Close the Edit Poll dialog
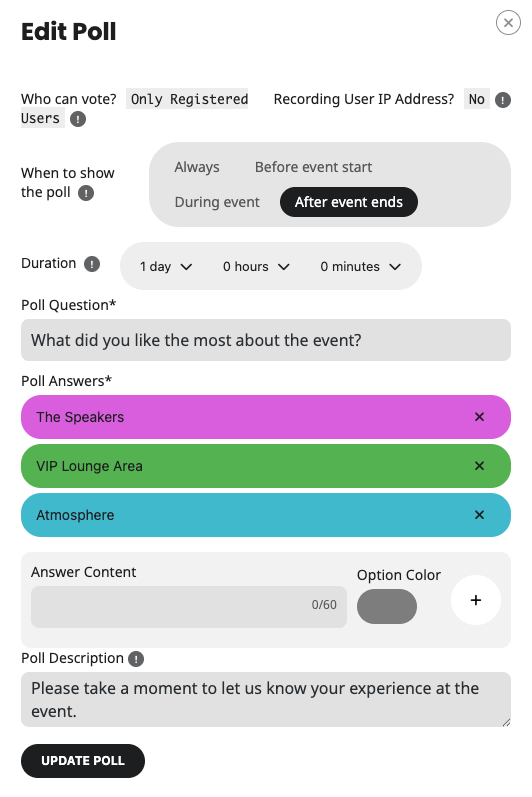 point(508,23)
